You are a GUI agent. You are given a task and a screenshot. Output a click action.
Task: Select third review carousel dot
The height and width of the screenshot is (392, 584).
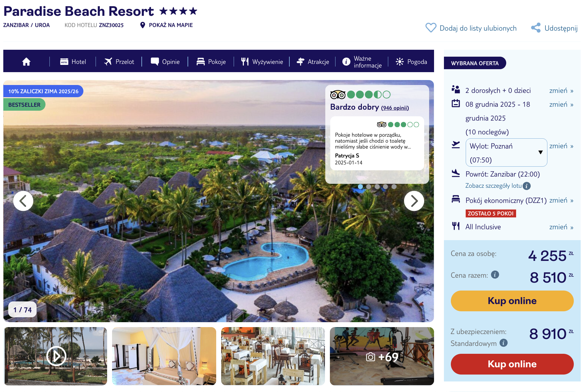point(377,186)
